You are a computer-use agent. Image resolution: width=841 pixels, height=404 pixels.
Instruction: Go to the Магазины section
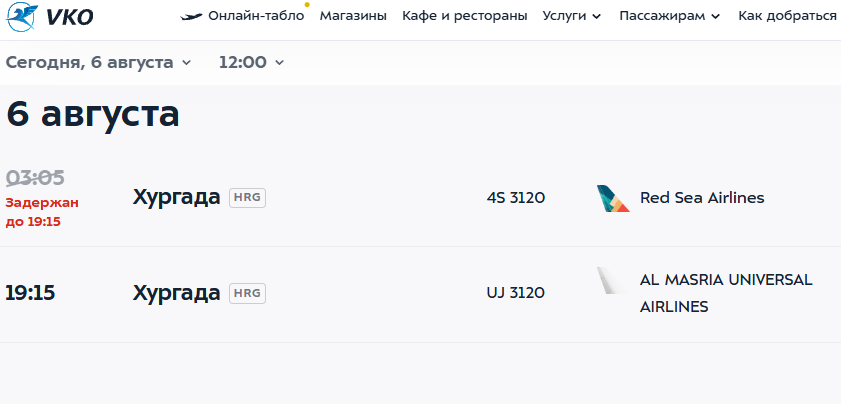pos(353,16)
